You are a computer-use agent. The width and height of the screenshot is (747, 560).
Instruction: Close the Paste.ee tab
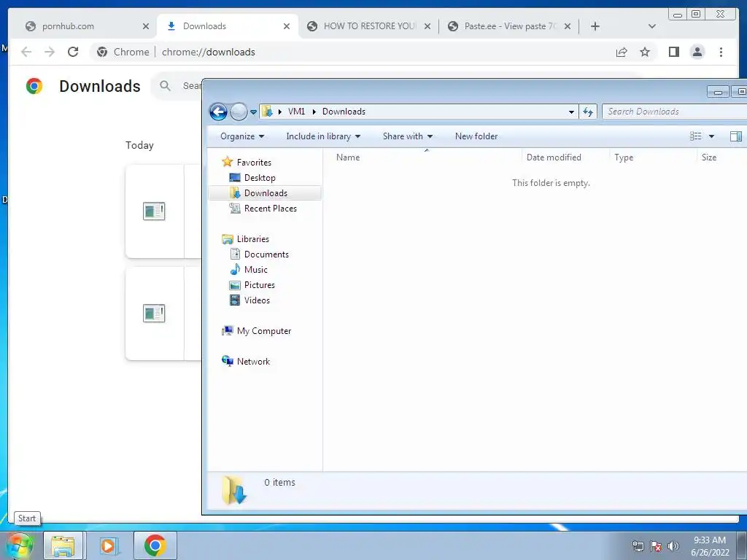pos(568,26)
